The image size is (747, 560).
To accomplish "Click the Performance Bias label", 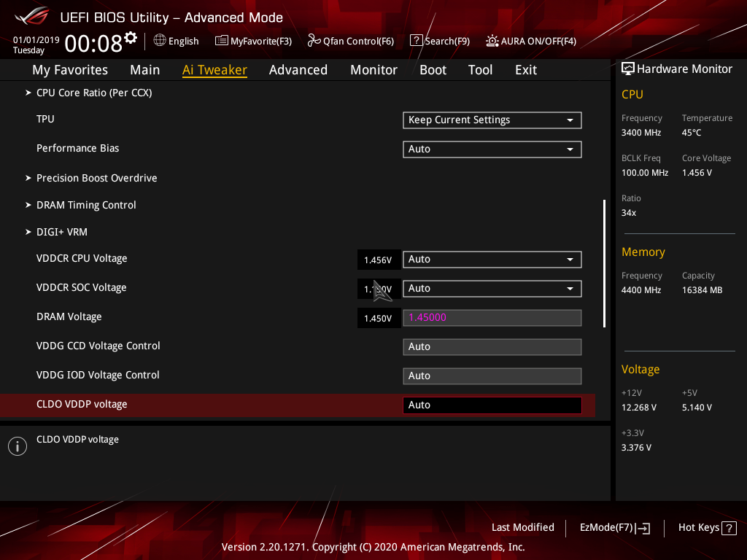I will point(77,148).
